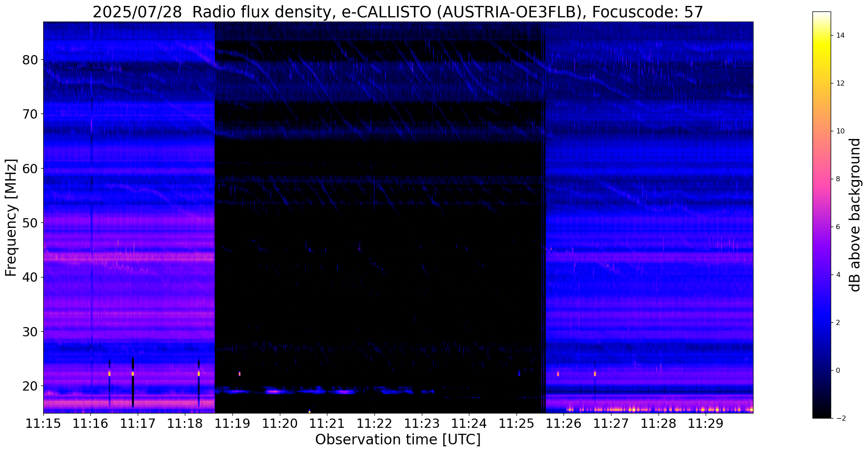The width and height of the screenshot is (868, 452).
Task: Click the 11:24 time tick label
Action: tap(469, 424)
